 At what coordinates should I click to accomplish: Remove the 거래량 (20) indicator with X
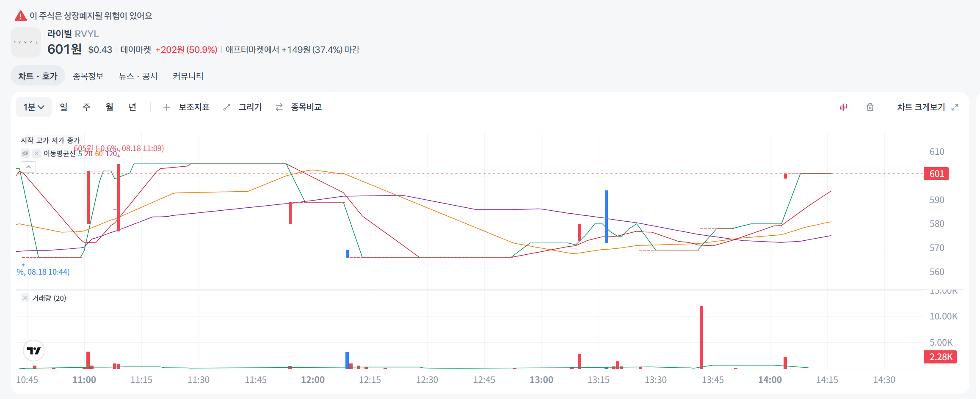click(x=25, y=298)
